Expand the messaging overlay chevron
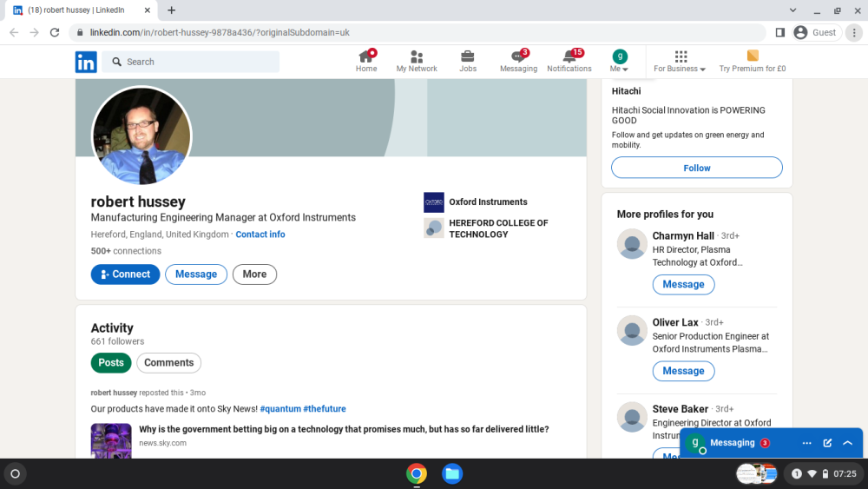The width and height of the screenshot is (868, 489). point(847,443)
